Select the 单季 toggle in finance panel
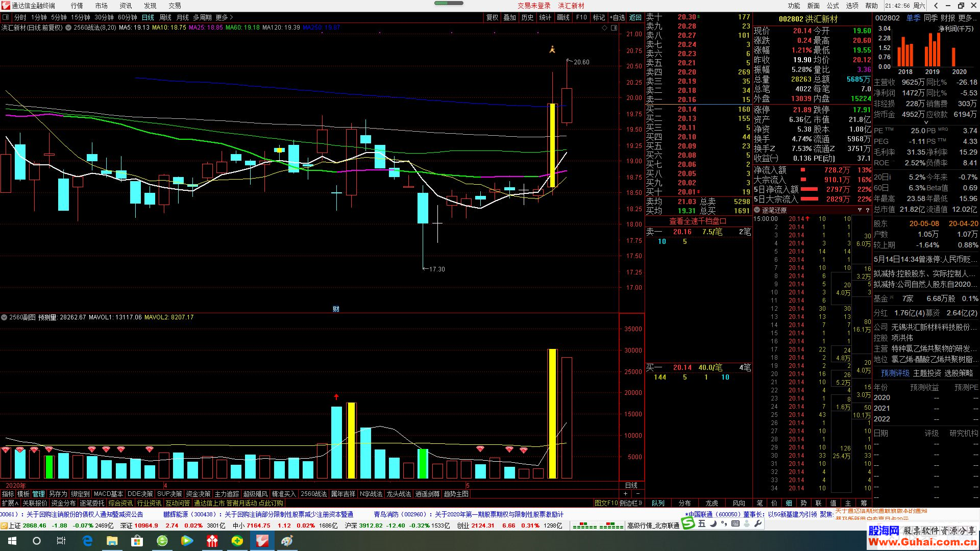This screenshot has height=551, width=980. (x=913, y=18)
